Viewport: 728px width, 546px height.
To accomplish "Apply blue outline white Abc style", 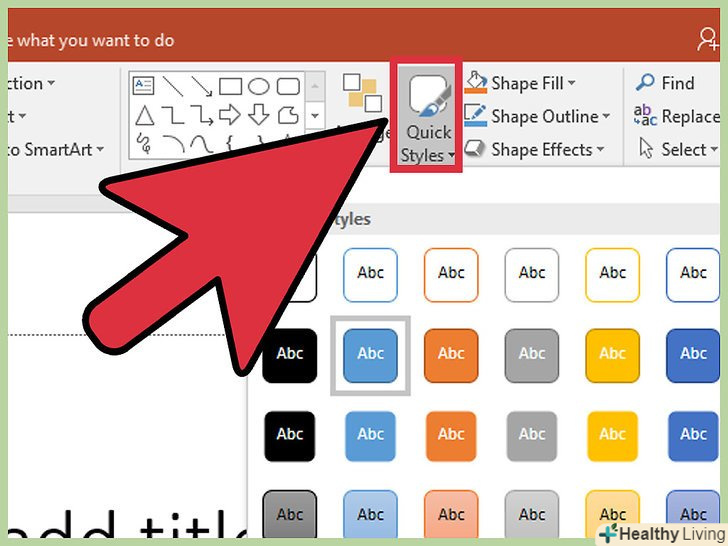I will click(370, 275).
